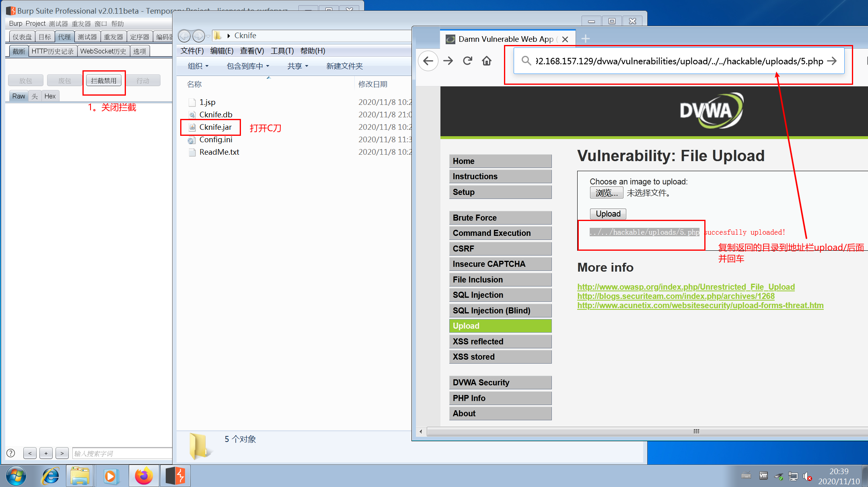
Task: Open a new Firefox tab with plus icon
Action: point(586,39)
